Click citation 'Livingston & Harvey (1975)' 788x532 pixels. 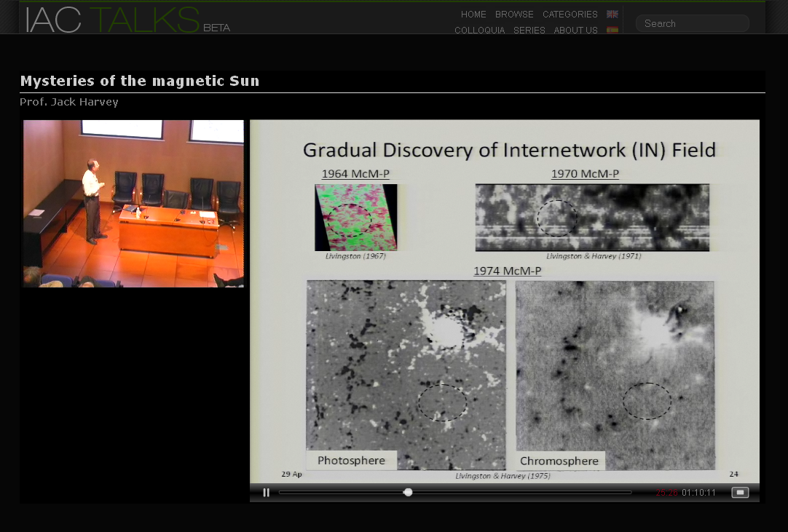tap(503, 476)
